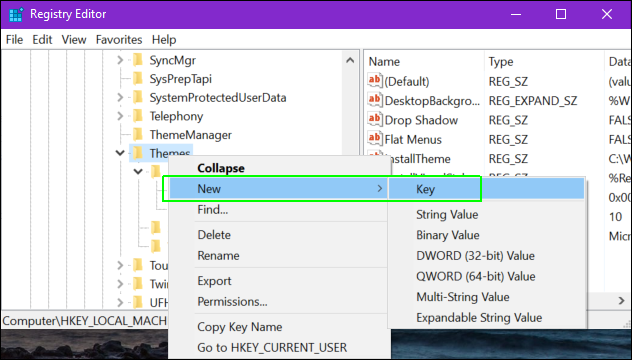Click Permissions... in context menu
This screenshot has width=632, height=360.
pos(232,302)
